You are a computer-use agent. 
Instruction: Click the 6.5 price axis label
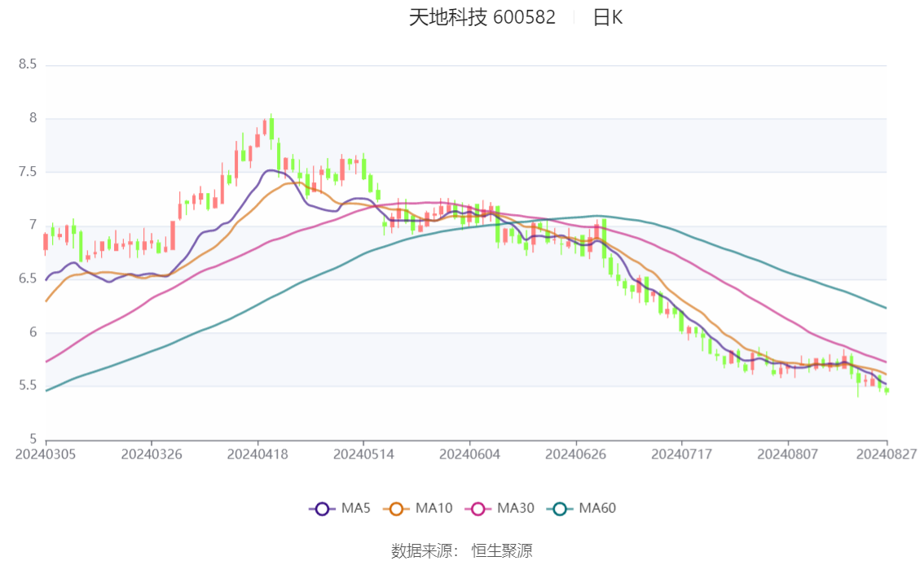[27, 279]
